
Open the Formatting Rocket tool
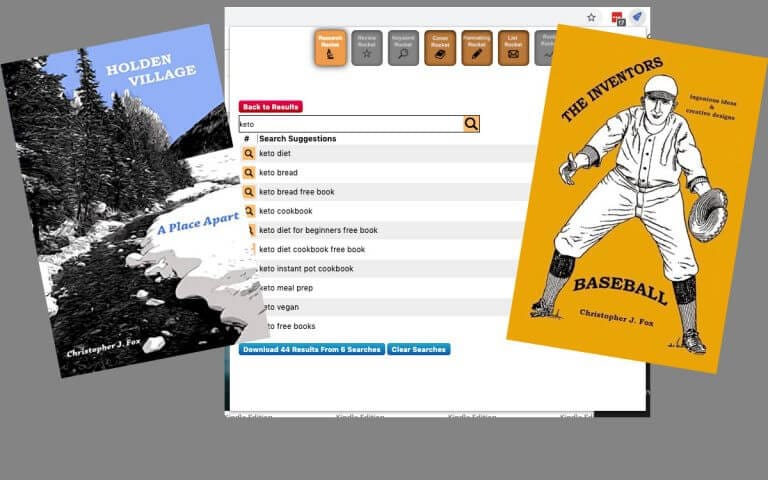pos(477,48)
